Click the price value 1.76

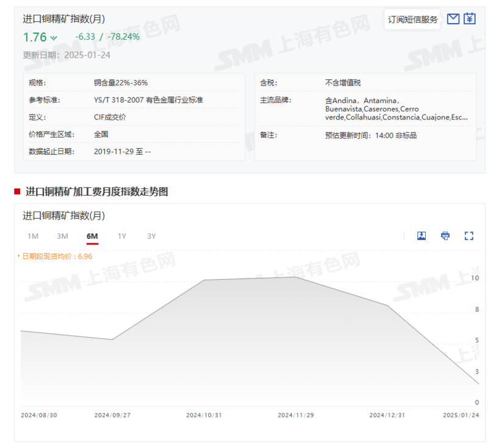click(x=35, y=37)
